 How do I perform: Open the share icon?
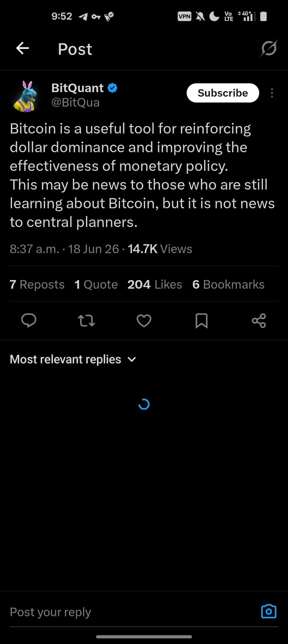point(259,320)
